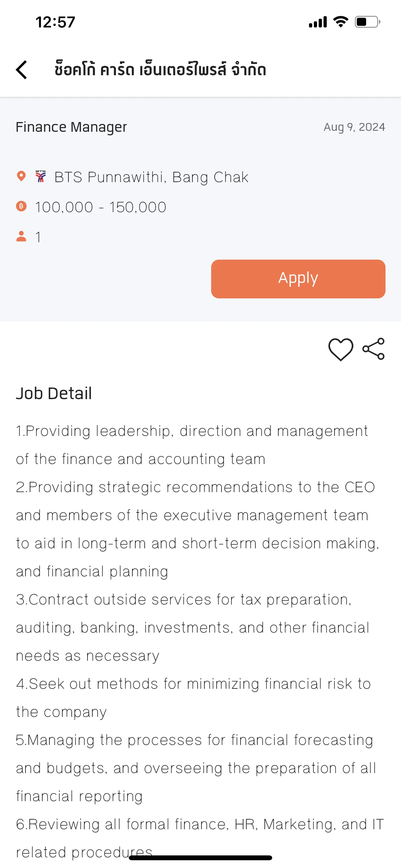Favorite this job with heart icon
Image resolution: width=401 pixels, height=868 pixels.
(341, 349)
